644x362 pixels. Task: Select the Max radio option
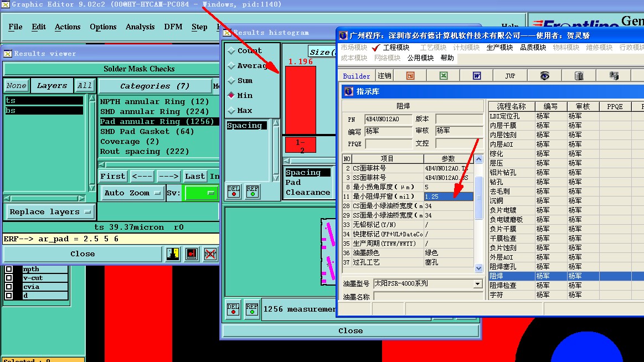(x=231, y=110)
